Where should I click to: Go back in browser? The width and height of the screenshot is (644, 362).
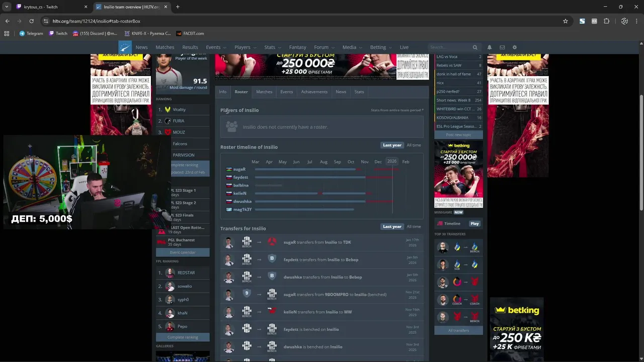click(x=7, y=21)
